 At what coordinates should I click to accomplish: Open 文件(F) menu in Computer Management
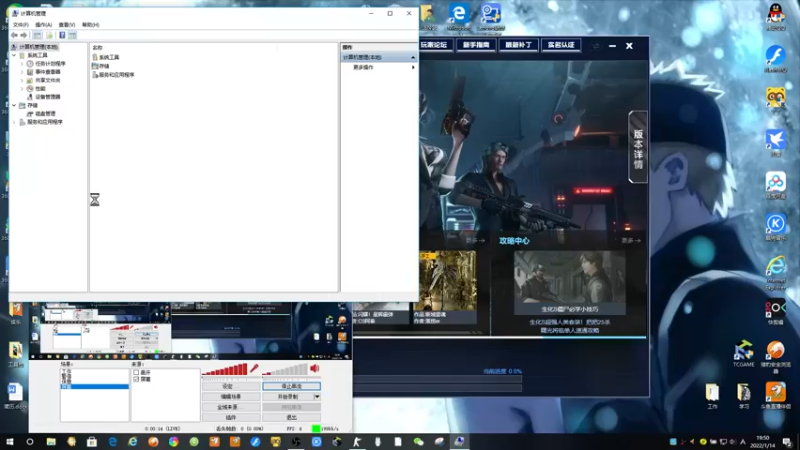[x=20, y=24]
